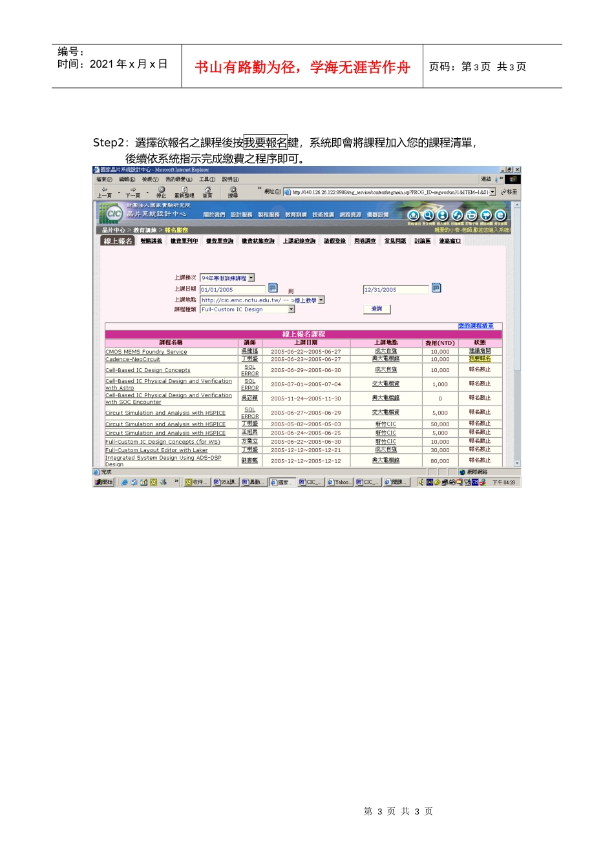Open the 檢視(V) View menu

click(x=151, y=180)
